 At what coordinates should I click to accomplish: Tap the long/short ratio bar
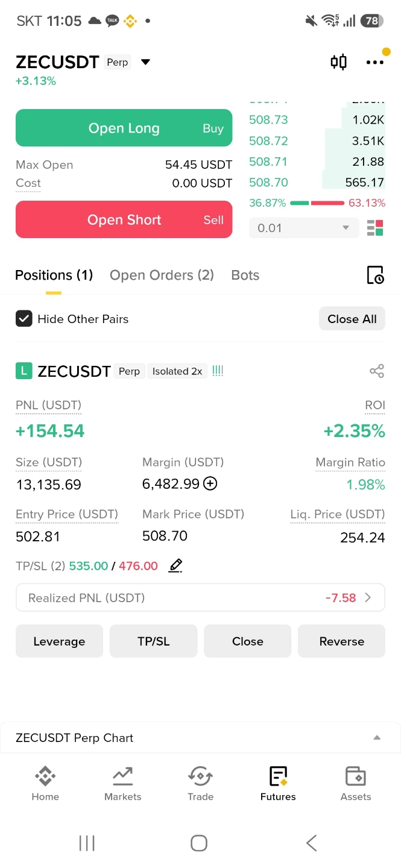pyautogui.click(x=317, y=203)
